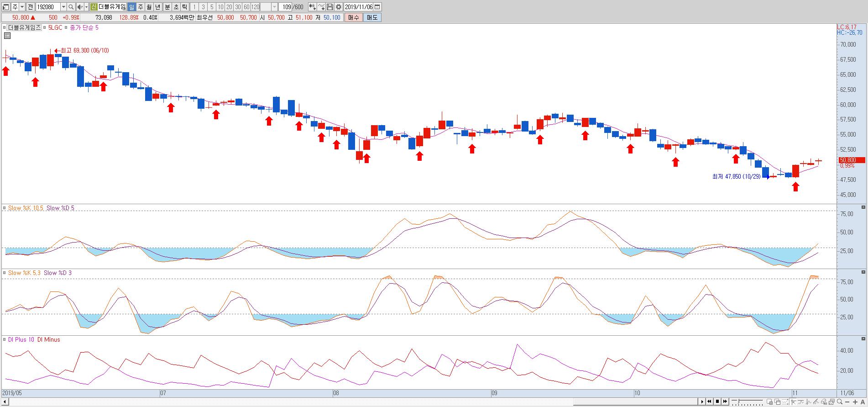Click the stop button in bottom controls
This screenshot has width=868, height=407.
(717, 402)
